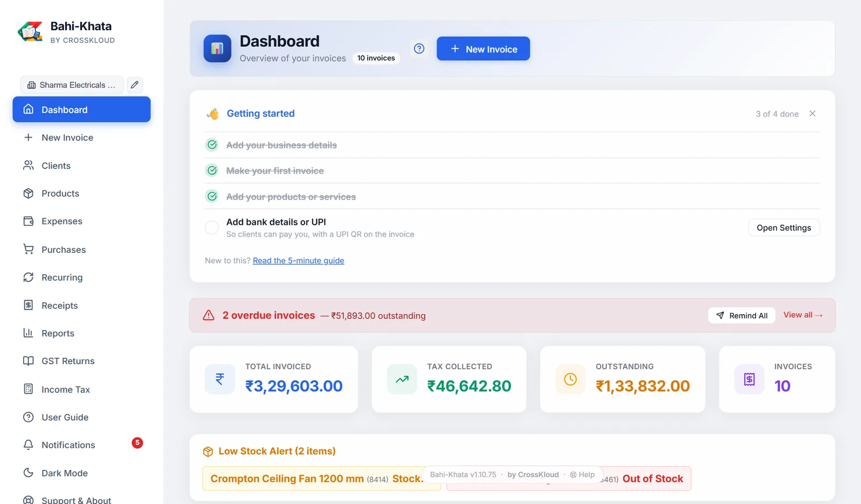Click the Recurring refresh icon
Image resolution: width=861 pixels, height=504 pixels.
pos(29,277)
